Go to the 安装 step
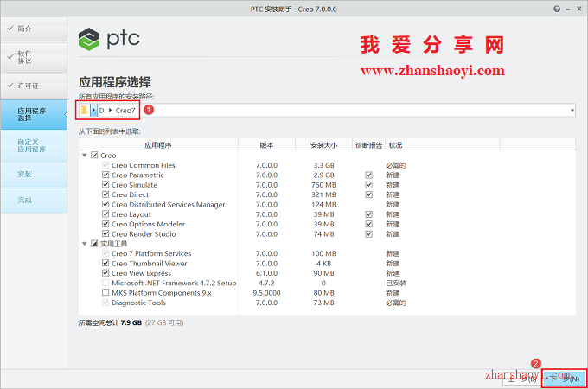588x389 pixels. point(34,175)
